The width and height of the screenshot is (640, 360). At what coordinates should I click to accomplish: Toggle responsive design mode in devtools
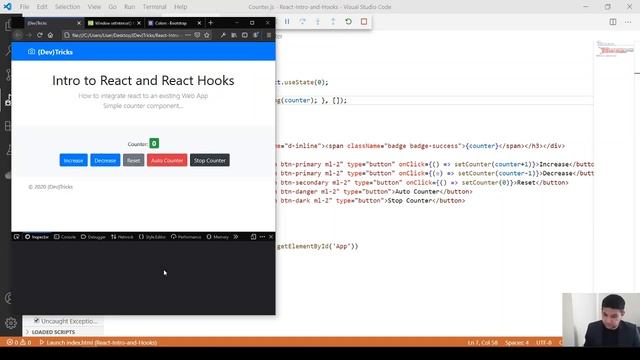(253, 237)
